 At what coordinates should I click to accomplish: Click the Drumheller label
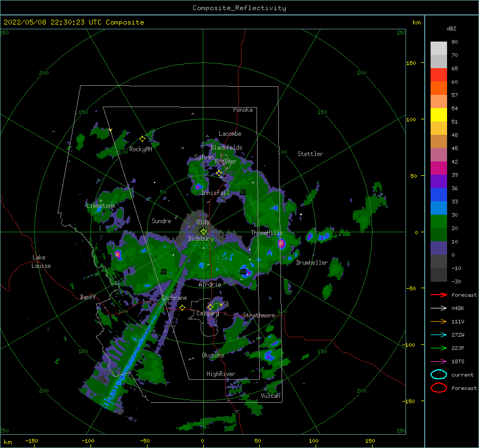[x=312, y=263]
